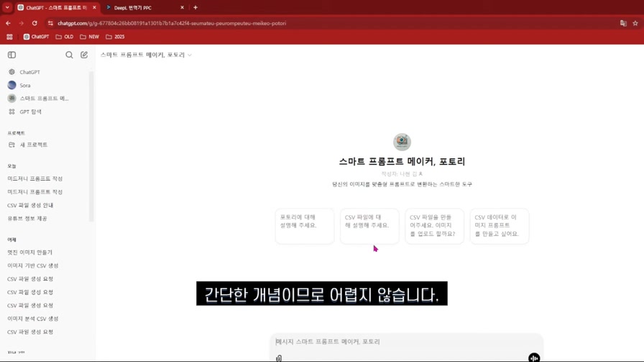Choose the CSV 데이터로 이미지 프롬프트 suggestion card
Screen dimensions: 644x362
coord(499,226)
